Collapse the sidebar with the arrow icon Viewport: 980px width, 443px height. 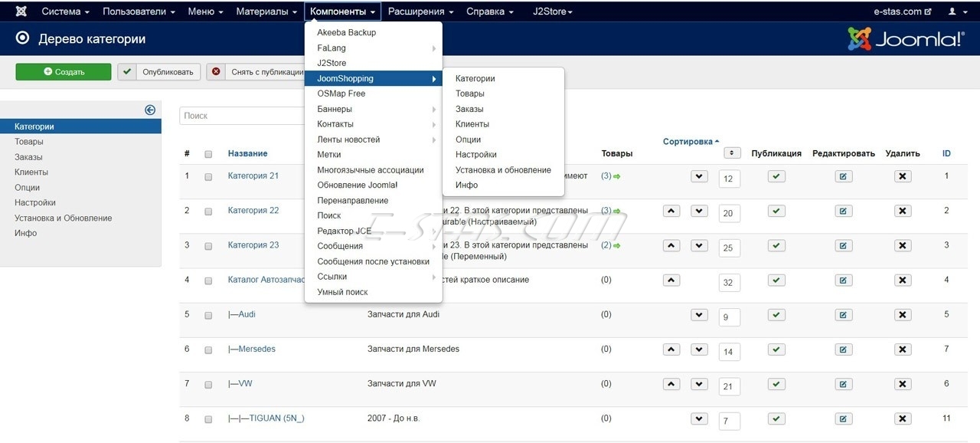tap(150, 110)
